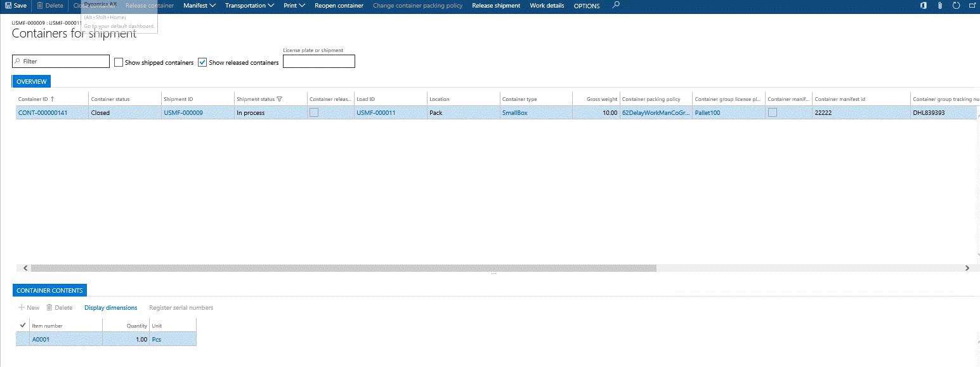Click the paperclip attachments icon
Screen dimensions: 980x367
940,6
